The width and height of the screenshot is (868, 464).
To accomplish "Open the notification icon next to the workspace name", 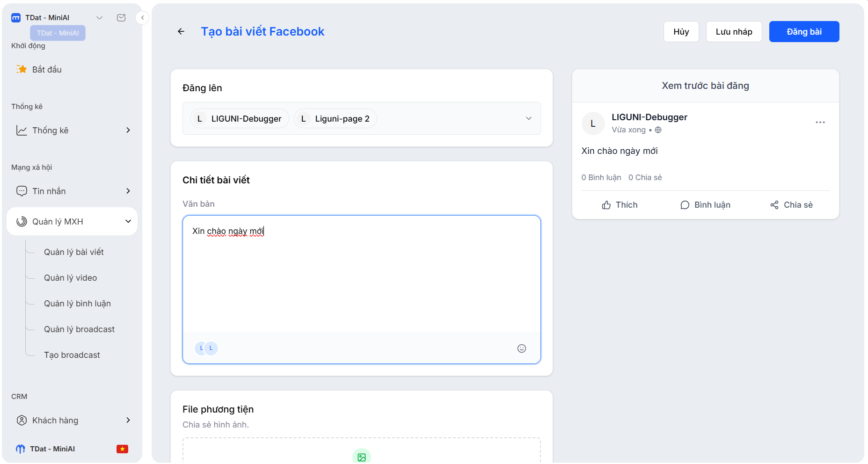I will tap(121, 18).
